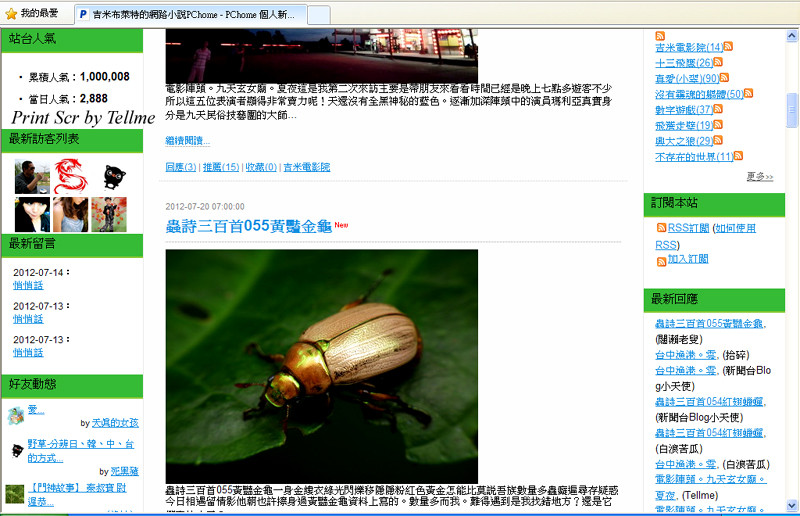Open the 不存在的世界(11) category link

click(x=694, y=157)
